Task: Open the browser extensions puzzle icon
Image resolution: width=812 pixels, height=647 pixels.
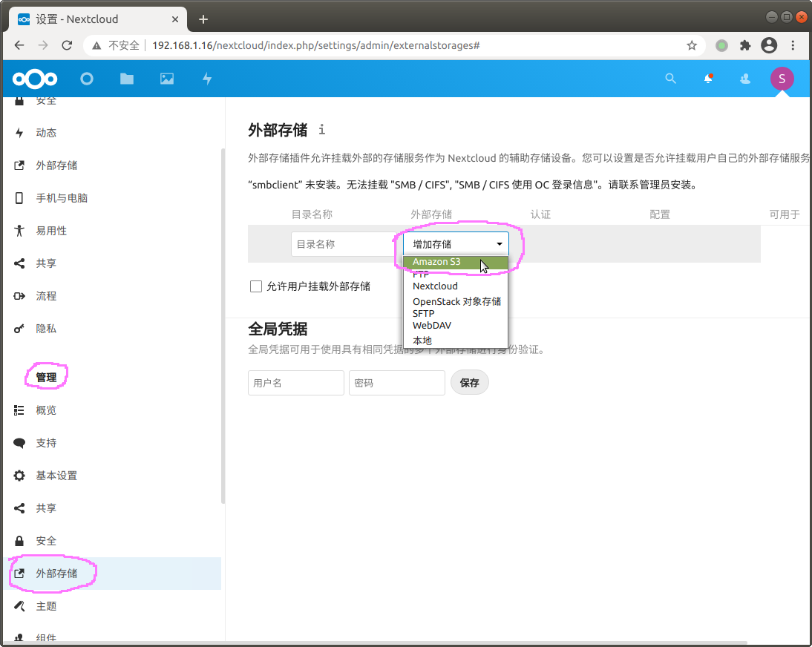Action: pyautogui.click(x=745, y=45)
